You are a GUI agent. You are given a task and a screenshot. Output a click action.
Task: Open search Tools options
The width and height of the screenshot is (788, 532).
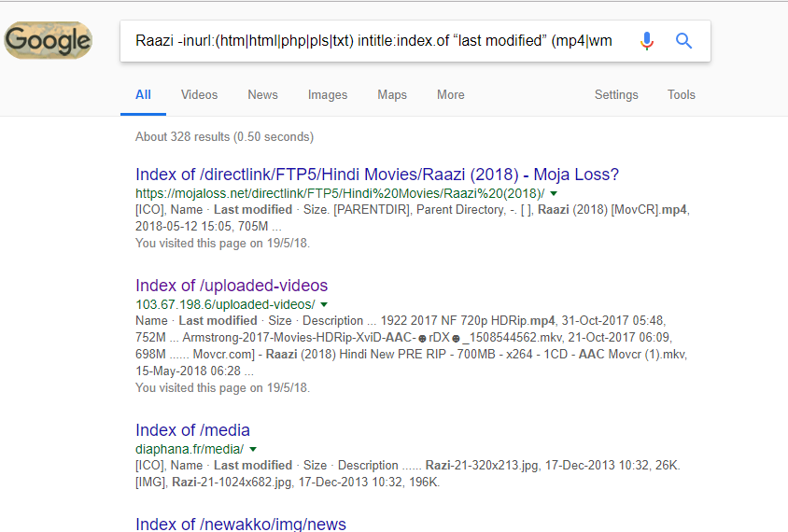pyautogui.click(x=681, y=94)
